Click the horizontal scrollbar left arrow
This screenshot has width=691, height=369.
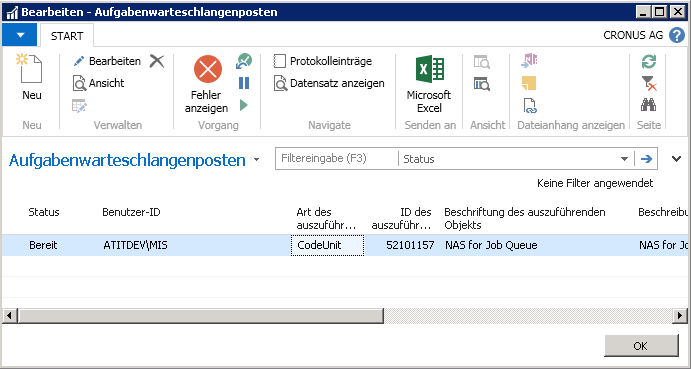(x=10, y=316)
